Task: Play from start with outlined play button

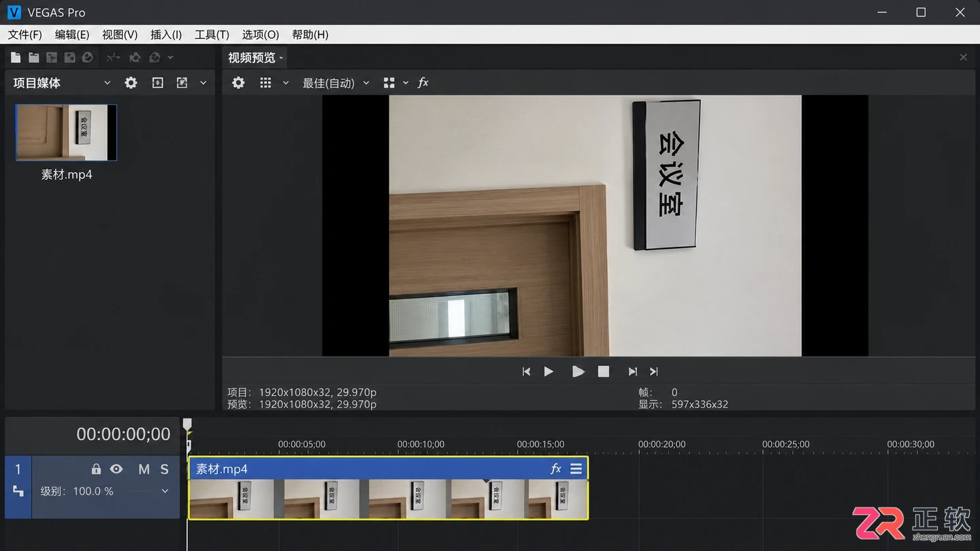Action: [x=549, y=371]
